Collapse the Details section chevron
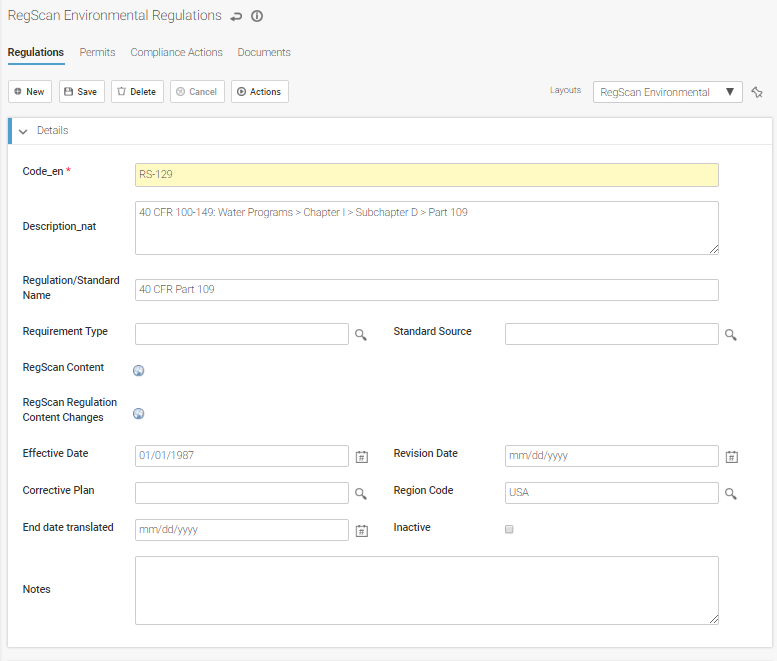 click(x=23, y=131)
